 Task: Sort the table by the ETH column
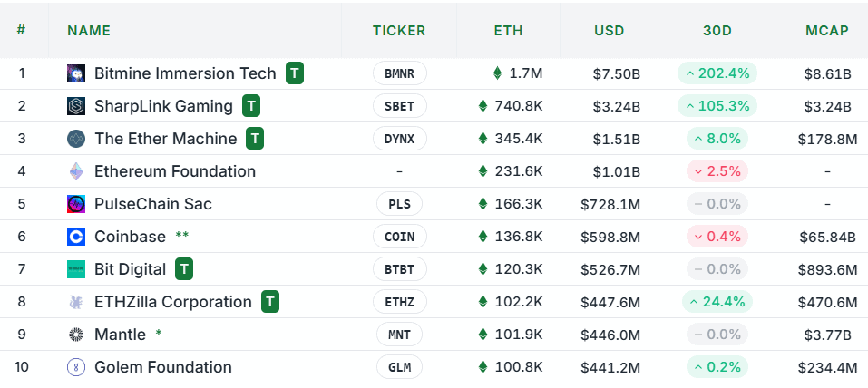click(508, 30)
